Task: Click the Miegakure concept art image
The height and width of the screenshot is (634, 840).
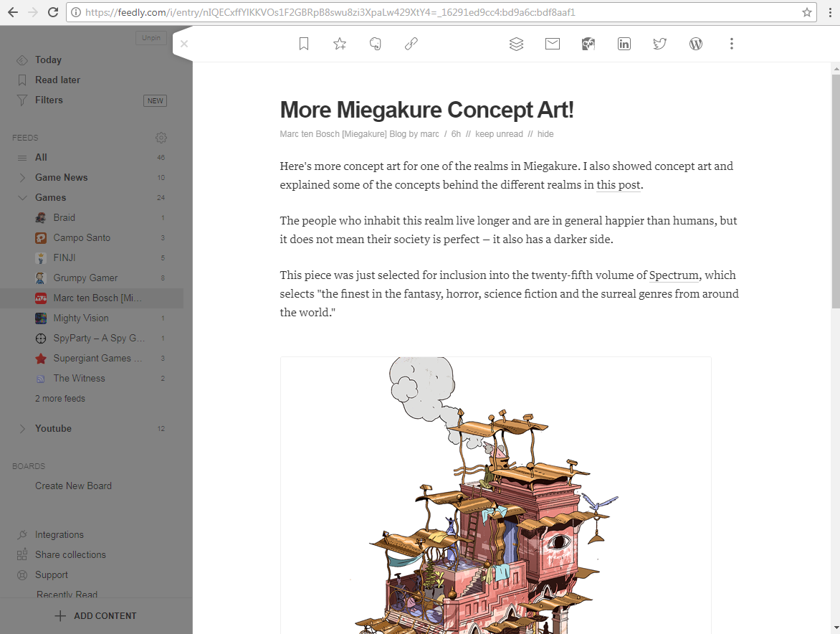Action: click(x=495, y=495)
